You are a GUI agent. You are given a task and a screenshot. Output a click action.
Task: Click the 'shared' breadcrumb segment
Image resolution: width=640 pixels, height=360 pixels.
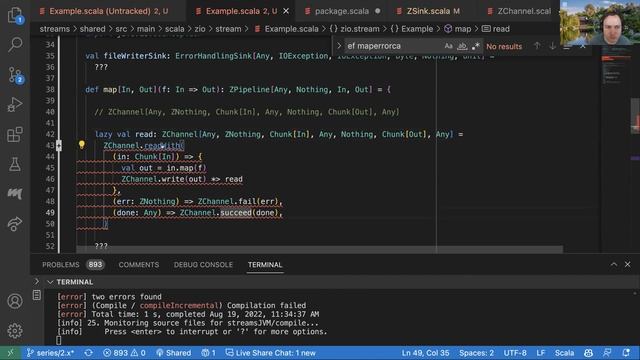[92, 29]
